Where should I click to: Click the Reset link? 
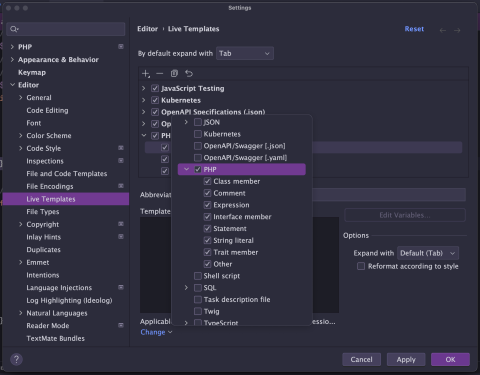point(414,29)
